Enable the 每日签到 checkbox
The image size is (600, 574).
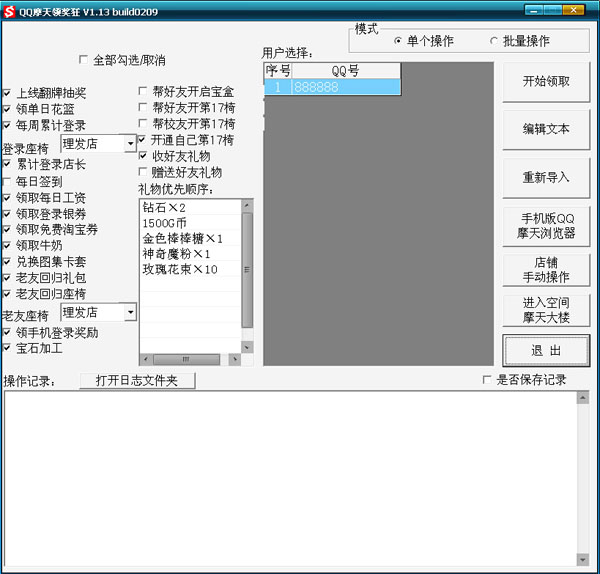7,181
